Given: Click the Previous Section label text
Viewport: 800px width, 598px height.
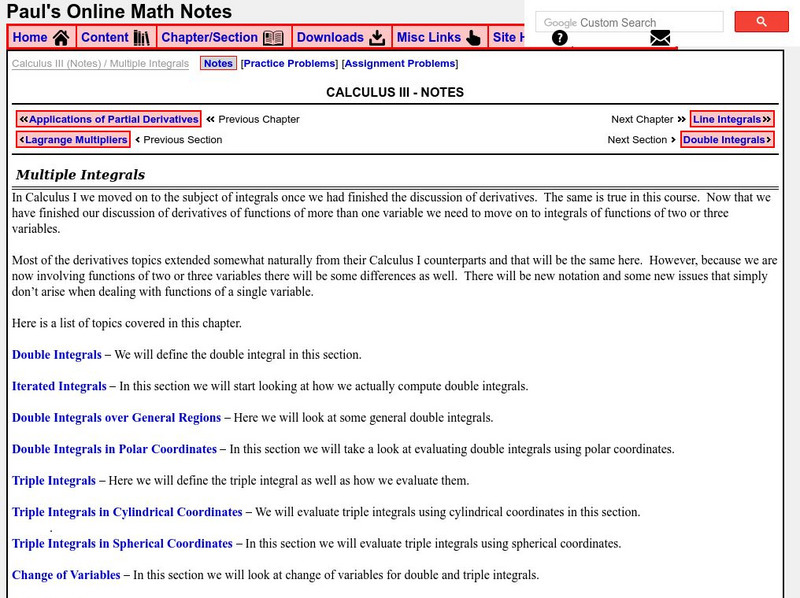Looking at the screenshot, I should [183, 140].
